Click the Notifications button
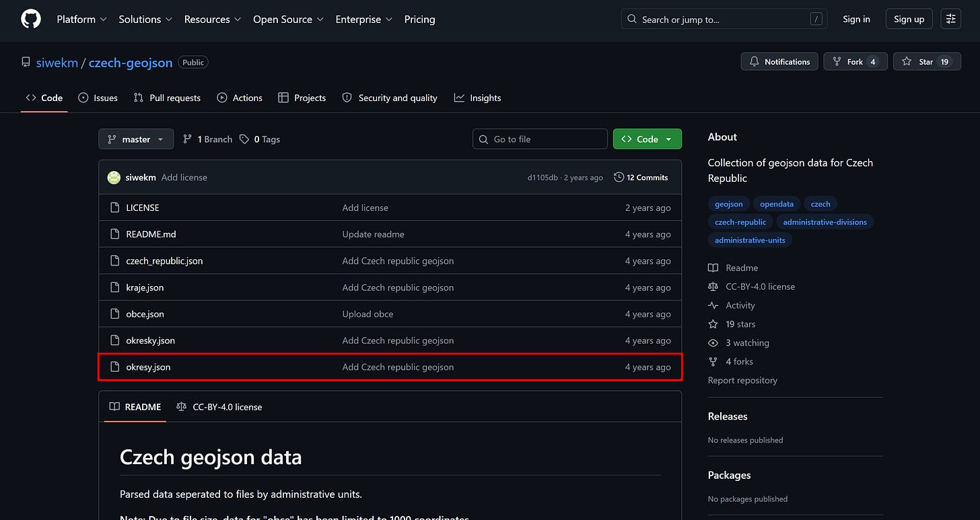Screen dimensions: 980x520 point(780,61)
